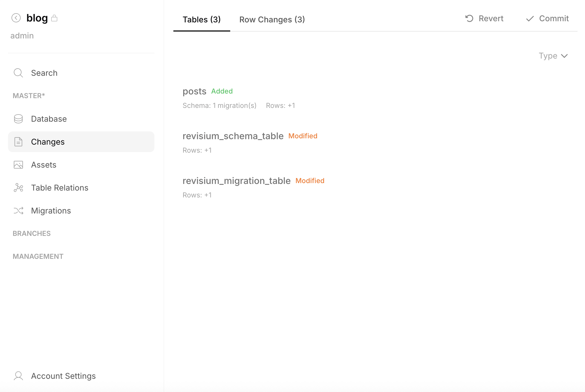This screenshot has width=585, height=392.
Task: Click the back arrow beside blog title
Action: point(16,18)
